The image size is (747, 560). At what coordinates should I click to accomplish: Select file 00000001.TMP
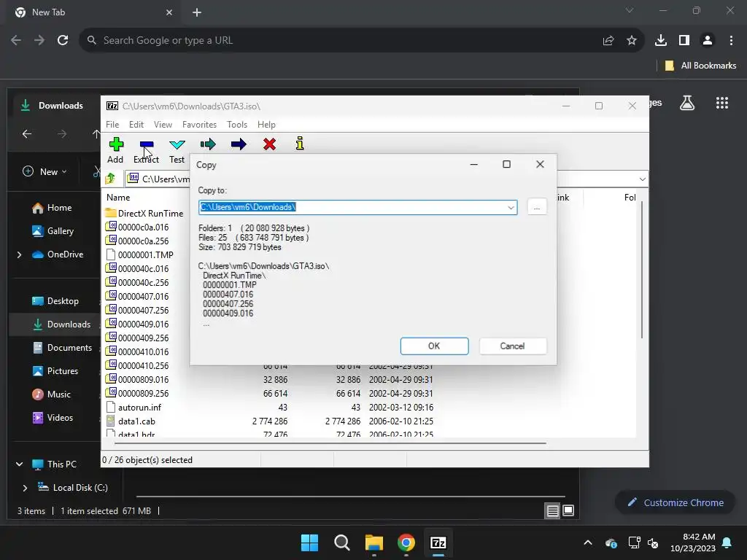click(x=139, y=254)
